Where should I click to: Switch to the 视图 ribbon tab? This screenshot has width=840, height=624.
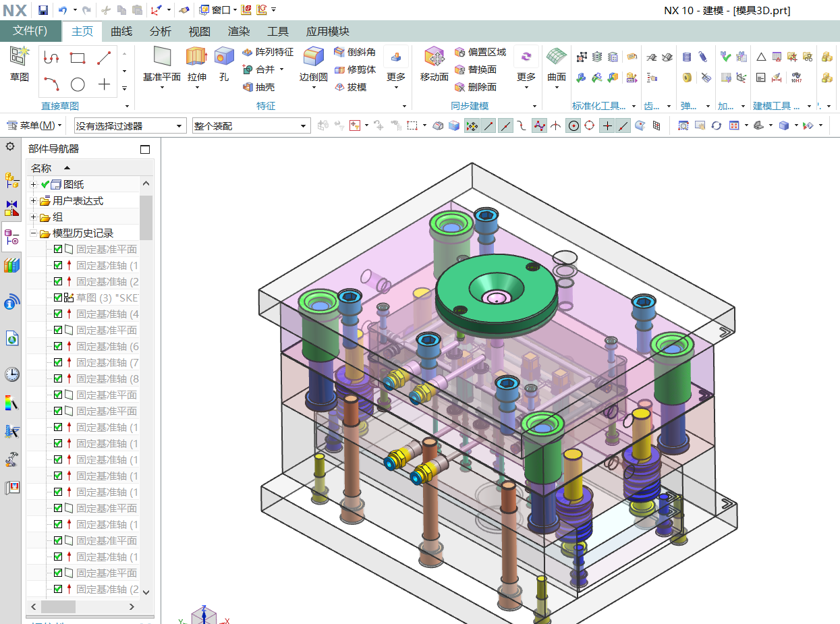200,31
